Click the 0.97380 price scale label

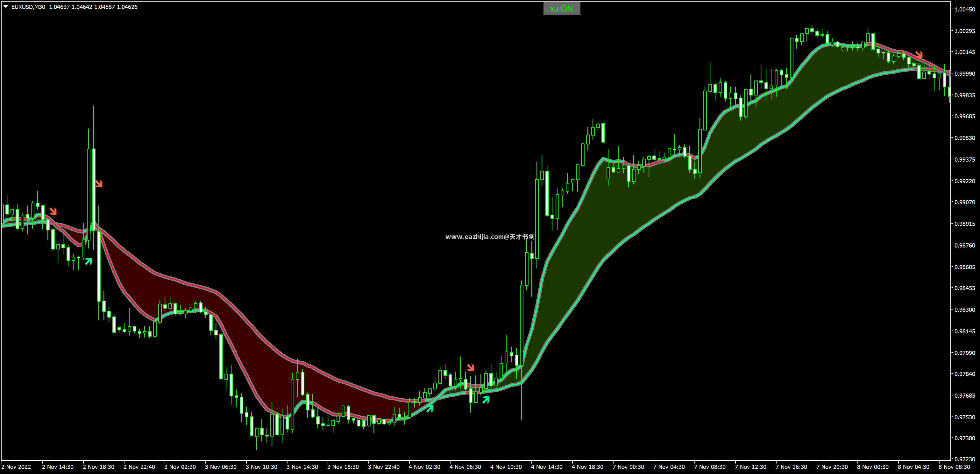tap(965, 438)
